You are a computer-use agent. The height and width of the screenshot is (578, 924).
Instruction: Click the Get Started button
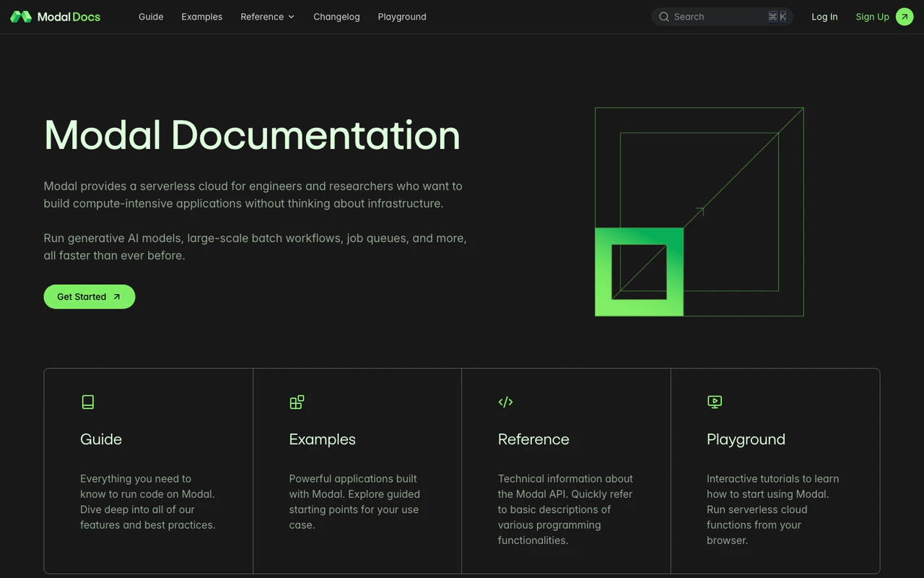pos(90,297)
